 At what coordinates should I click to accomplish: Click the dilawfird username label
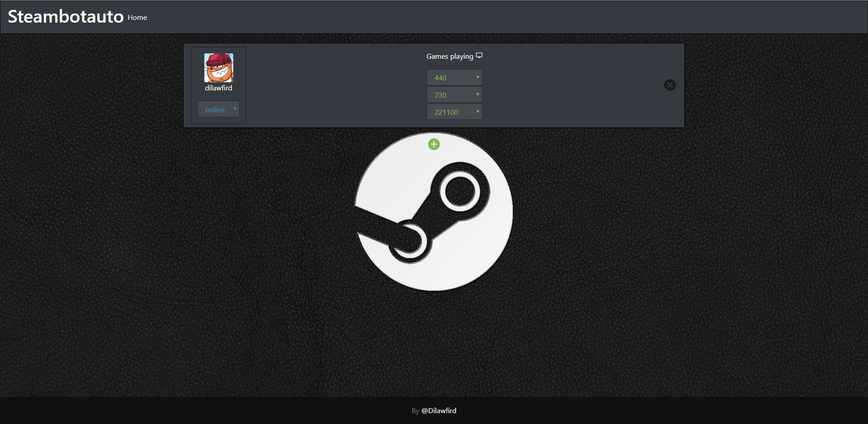coord(218,88)
